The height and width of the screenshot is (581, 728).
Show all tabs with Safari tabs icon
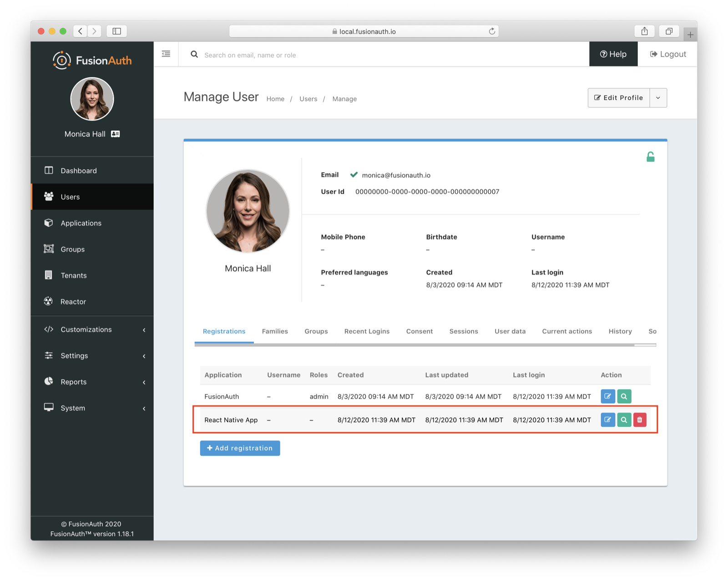[x=669, y=31]
